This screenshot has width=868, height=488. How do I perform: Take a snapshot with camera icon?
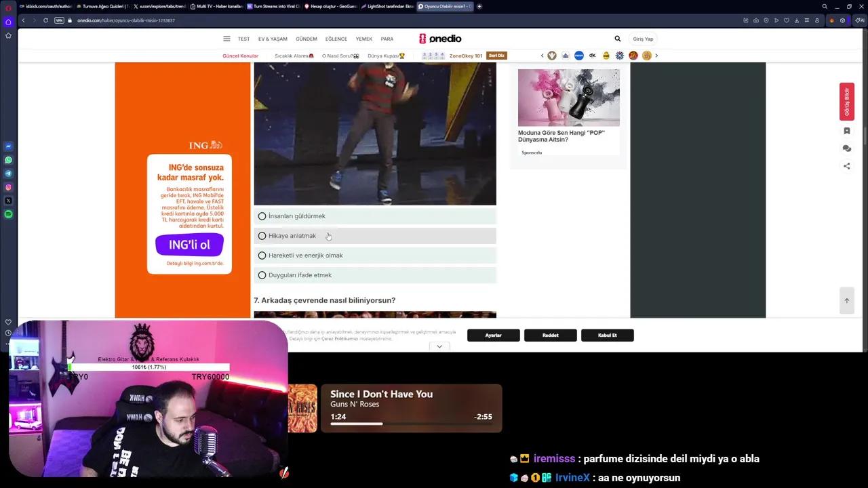click(x=756, y=20)
